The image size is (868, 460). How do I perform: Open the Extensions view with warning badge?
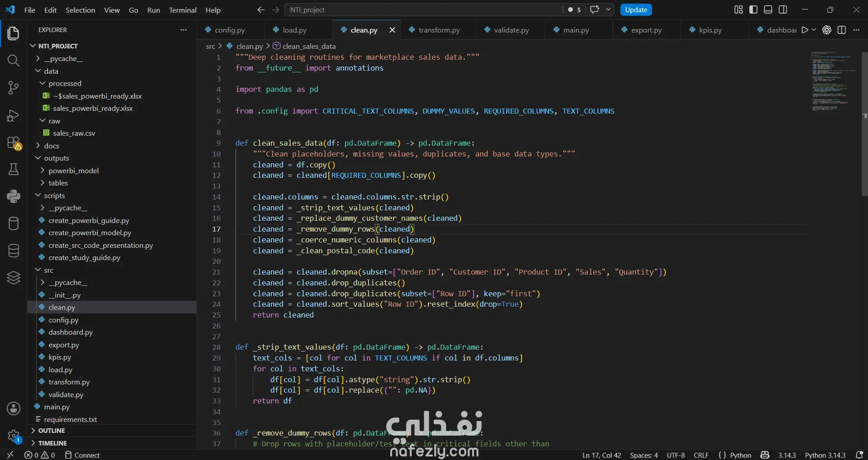(14, 142)
